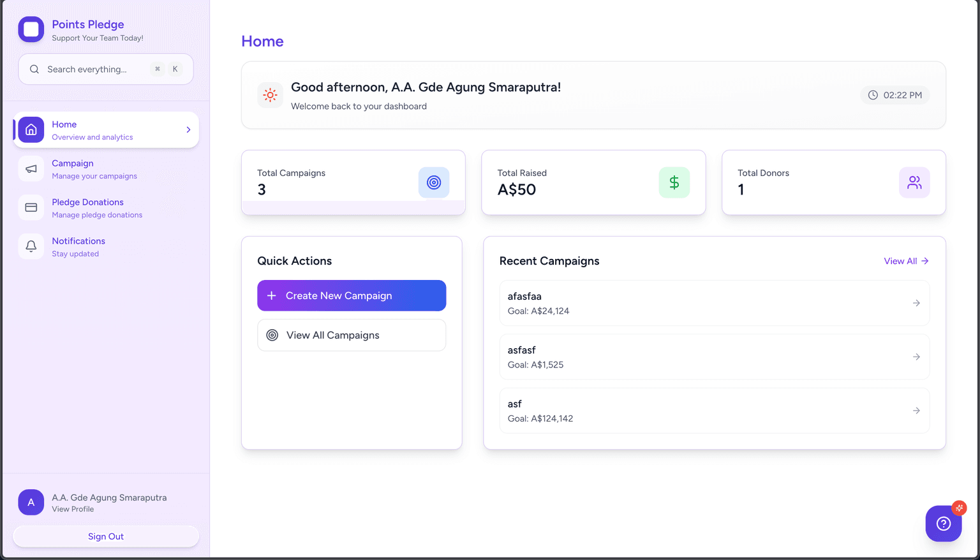Click the Pledge Donations card icon
Viewport: 980px width, 560px height.
click(31, 208)
